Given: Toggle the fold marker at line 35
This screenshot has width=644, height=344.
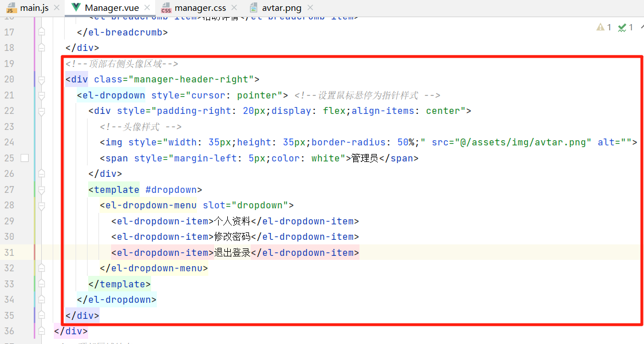Looking at the screenshot, I should (x=41, y=315).
